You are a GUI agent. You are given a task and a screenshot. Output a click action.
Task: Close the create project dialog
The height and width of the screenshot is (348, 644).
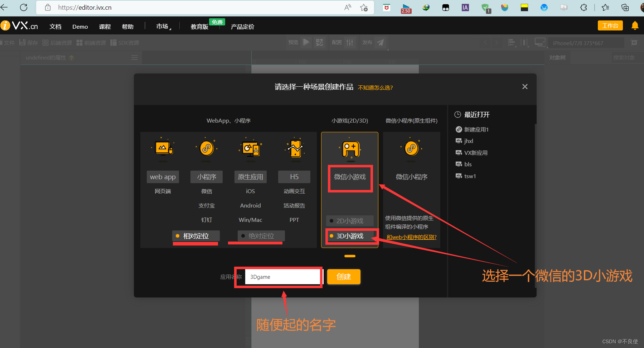point(525,86)
